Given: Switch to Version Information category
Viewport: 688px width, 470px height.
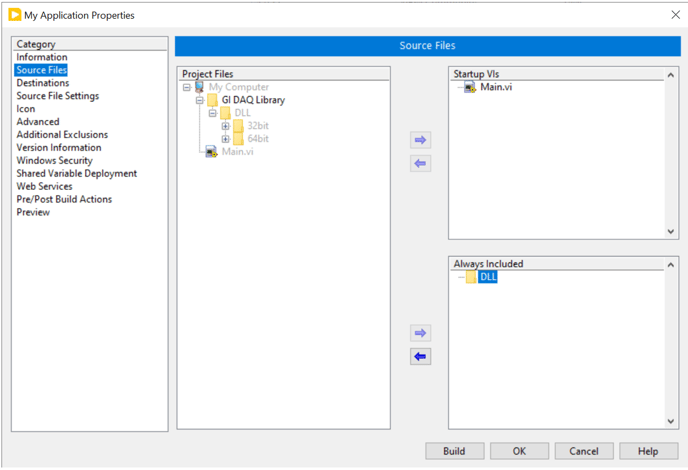Looking at the screenshot, I should (x=59, y=148).
